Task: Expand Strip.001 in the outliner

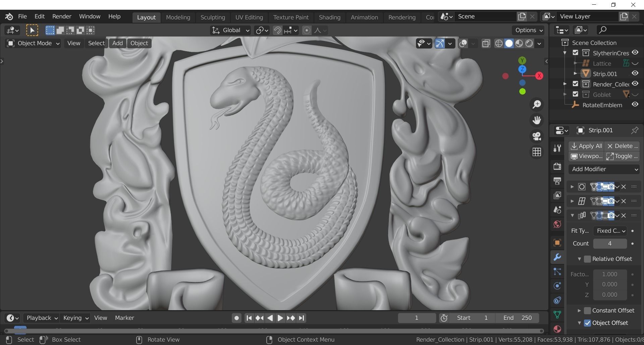Action: click(576, 73)
